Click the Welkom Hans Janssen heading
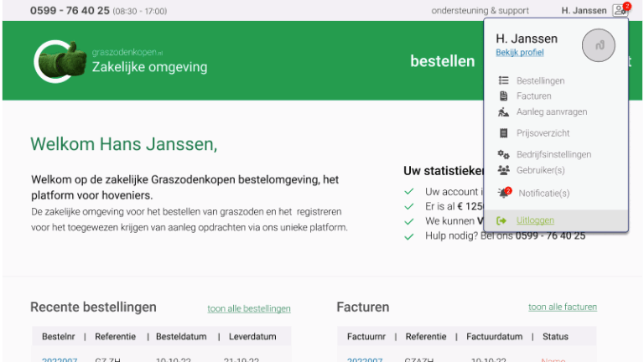 [123, 144]
